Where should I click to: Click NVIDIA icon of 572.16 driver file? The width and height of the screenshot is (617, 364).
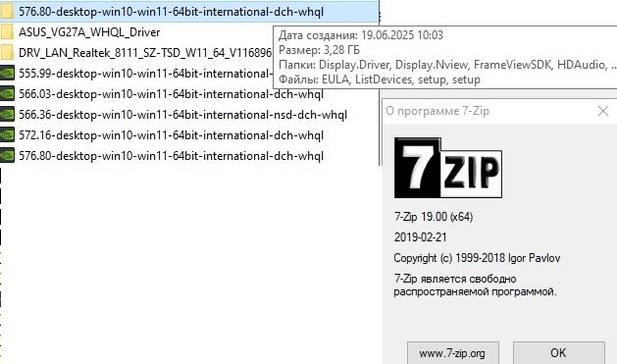pos(7,135)
